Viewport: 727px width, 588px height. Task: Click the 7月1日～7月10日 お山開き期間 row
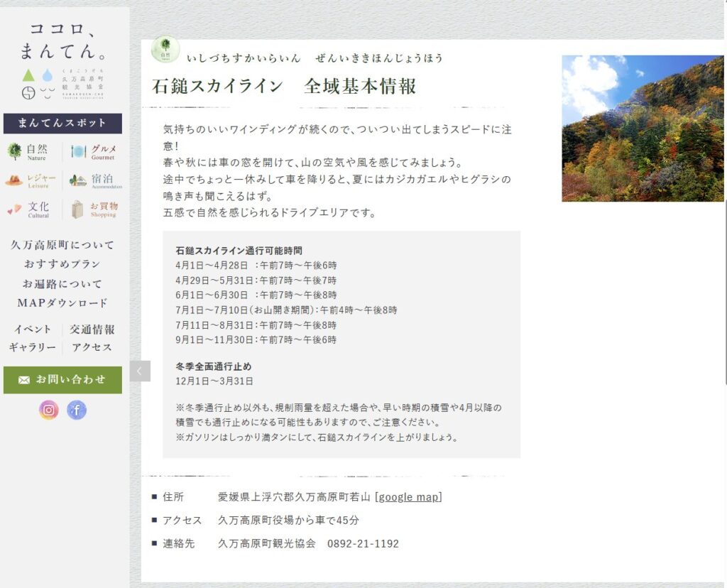[286, 310]
